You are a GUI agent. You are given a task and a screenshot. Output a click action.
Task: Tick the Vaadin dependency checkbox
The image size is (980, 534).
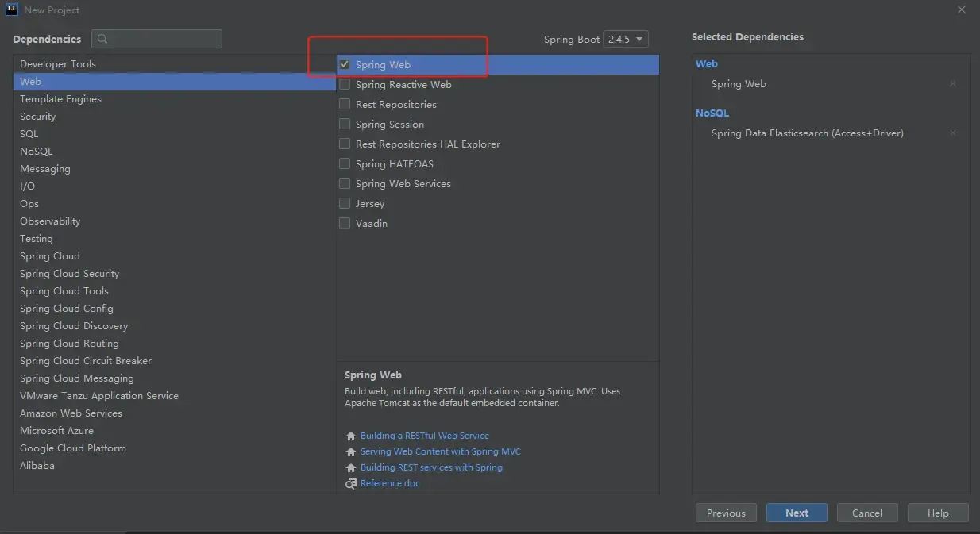tap(345, 224)
